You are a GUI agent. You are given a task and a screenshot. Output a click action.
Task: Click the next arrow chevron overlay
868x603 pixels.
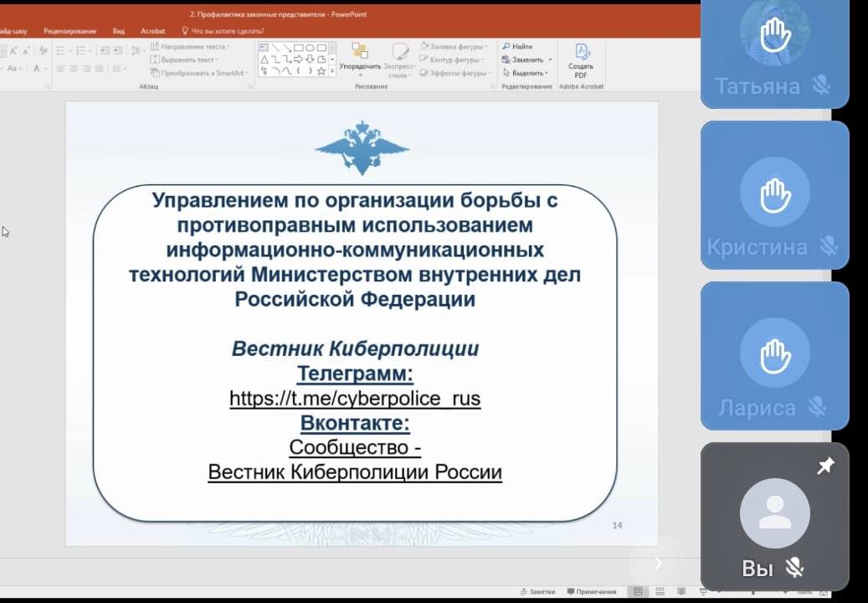(x=658, y=563)
